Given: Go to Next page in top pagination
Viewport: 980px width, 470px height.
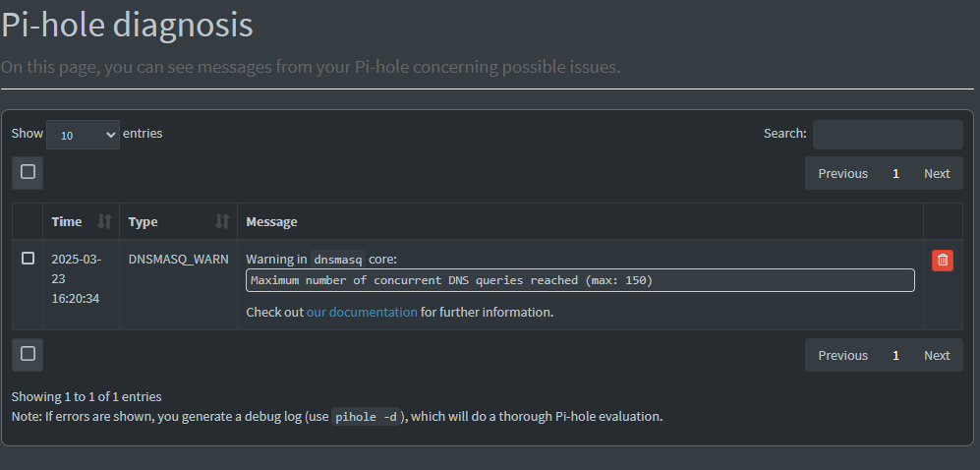Looking at the screenshot, I should (937, 173).
